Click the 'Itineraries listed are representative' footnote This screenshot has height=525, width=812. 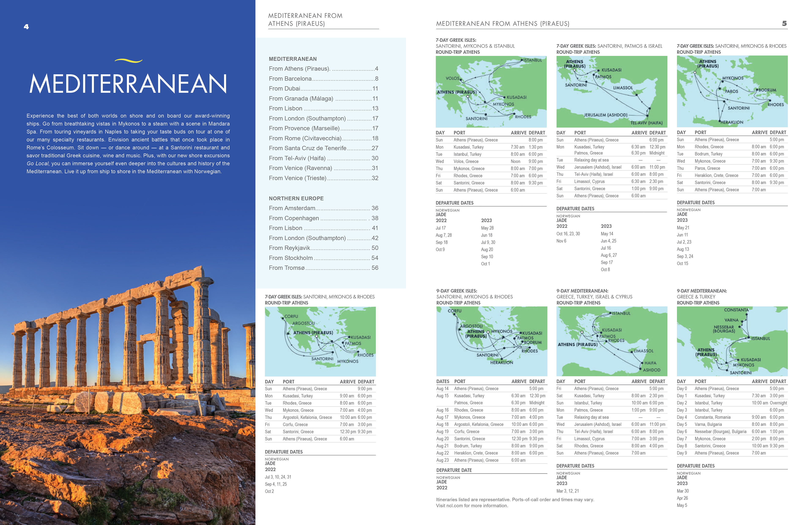(x=515, y=500)
